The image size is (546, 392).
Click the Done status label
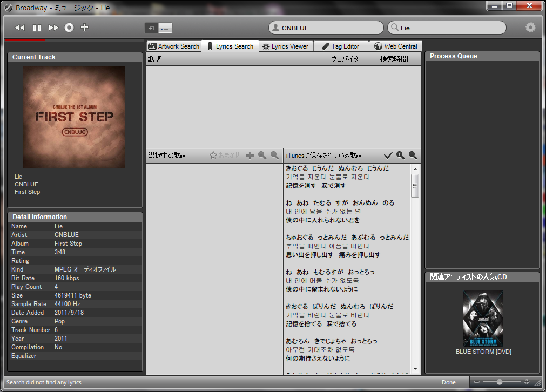click(448, 382)
